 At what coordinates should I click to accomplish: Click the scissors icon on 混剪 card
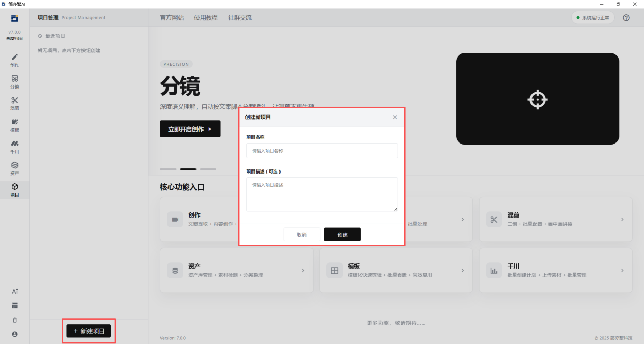(x=494, y=219)
